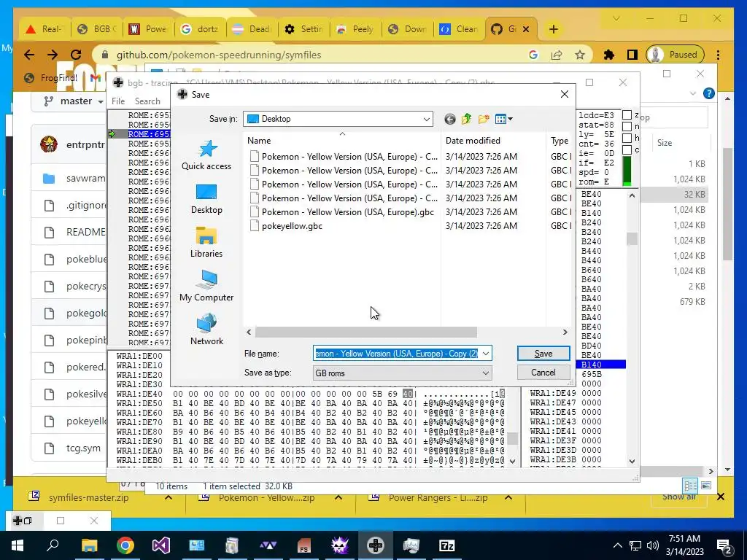This screenshot has width=747, height=560.
Task: Click the file name input field
Action: click(396, 354)
